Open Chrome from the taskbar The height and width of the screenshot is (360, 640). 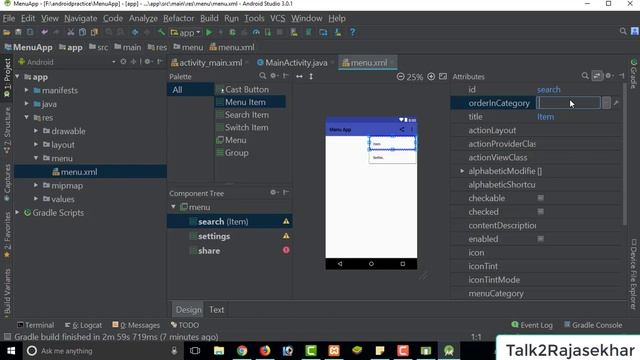point(242,351)
